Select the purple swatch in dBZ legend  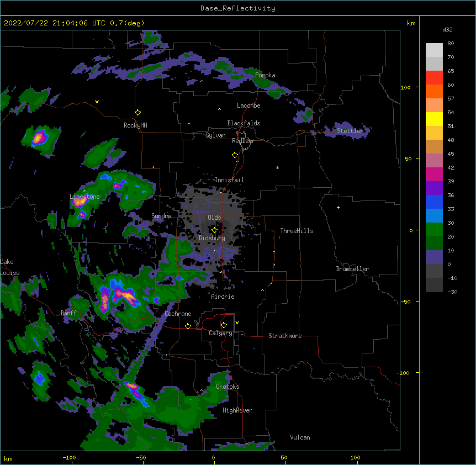(434, 188)
